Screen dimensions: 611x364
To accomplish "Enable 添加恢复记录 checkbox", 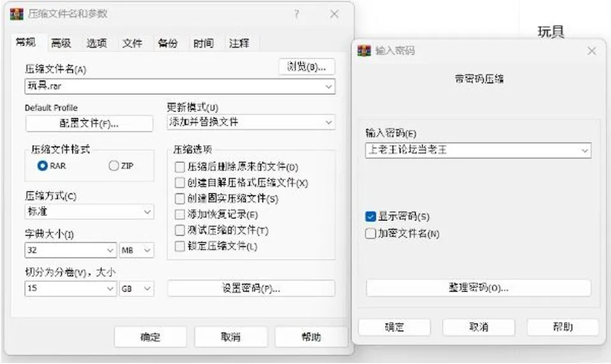I will click(x=179, y=214).
